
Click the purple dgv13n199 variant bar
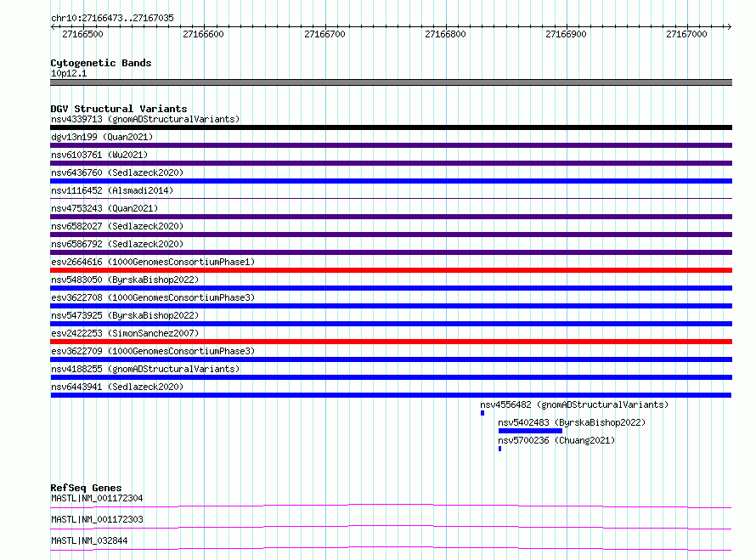[x=391, y=145]
